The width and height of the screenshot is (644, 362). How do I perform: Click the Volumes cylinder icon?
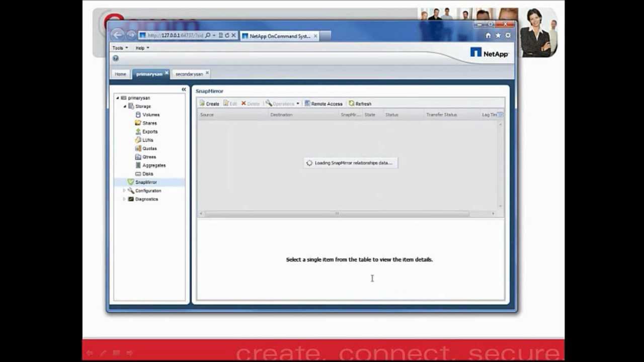(x=138, y=115)
